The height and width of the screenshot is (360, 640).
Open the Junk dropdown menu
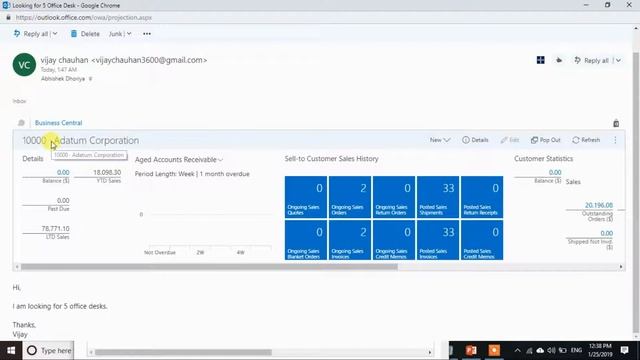click(120, 34)
